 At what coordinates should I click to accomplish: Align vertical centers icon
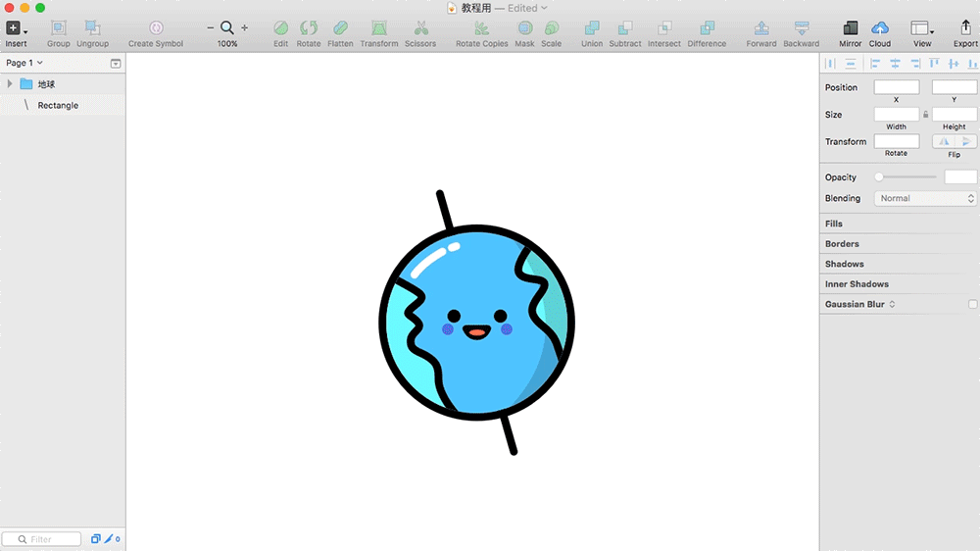pyautogui.click(x=954, y=63)
